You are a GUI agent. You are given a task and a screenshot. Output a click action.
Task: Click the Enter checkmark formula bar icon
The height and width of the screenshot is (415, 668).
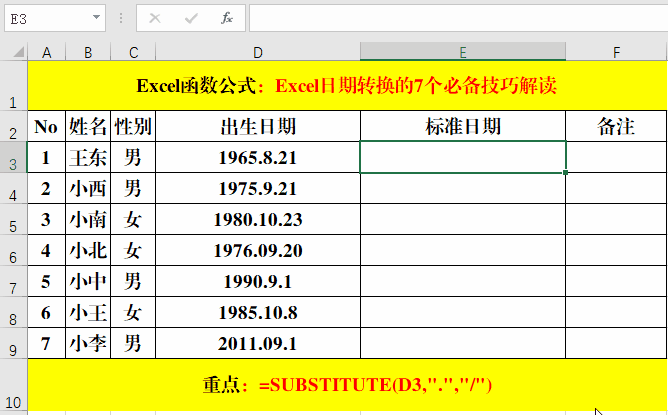pyautogui.click(x=191, y=18)
